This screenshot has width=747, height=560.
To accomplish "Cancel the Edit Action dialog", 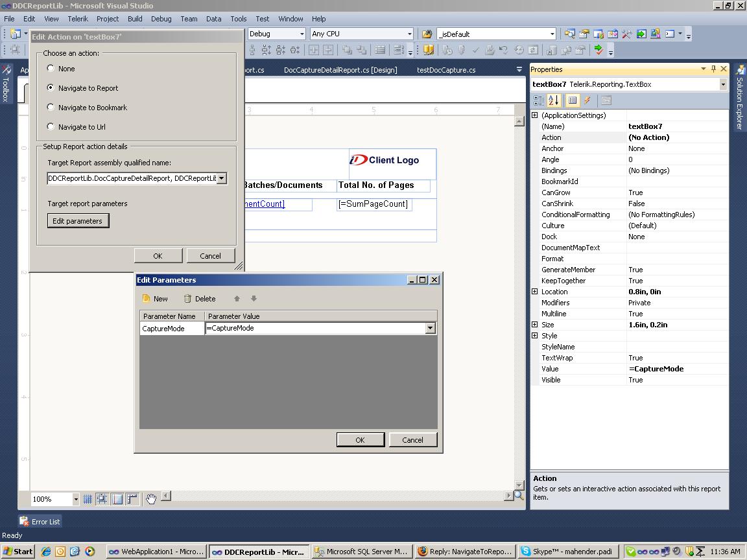I will (210, 256).
